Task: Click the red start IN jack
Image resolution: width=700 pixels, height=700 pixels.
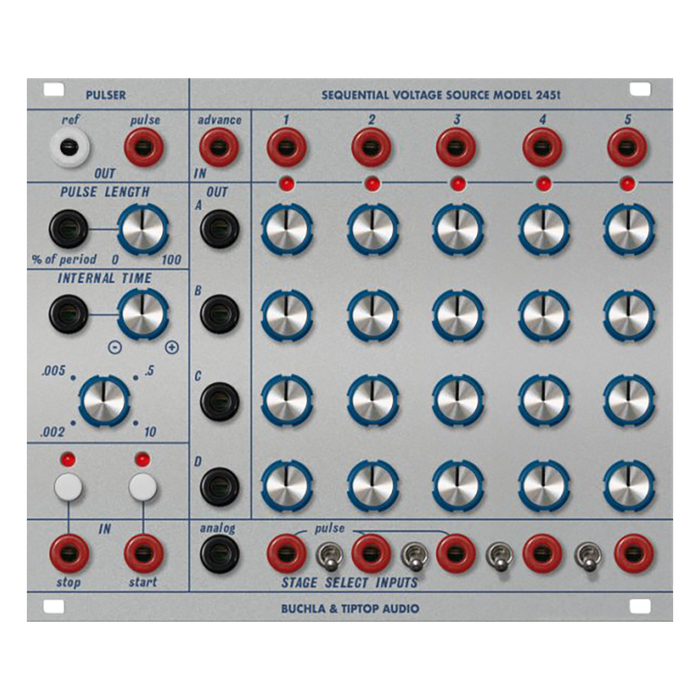Action: click(x=143, y=554)
